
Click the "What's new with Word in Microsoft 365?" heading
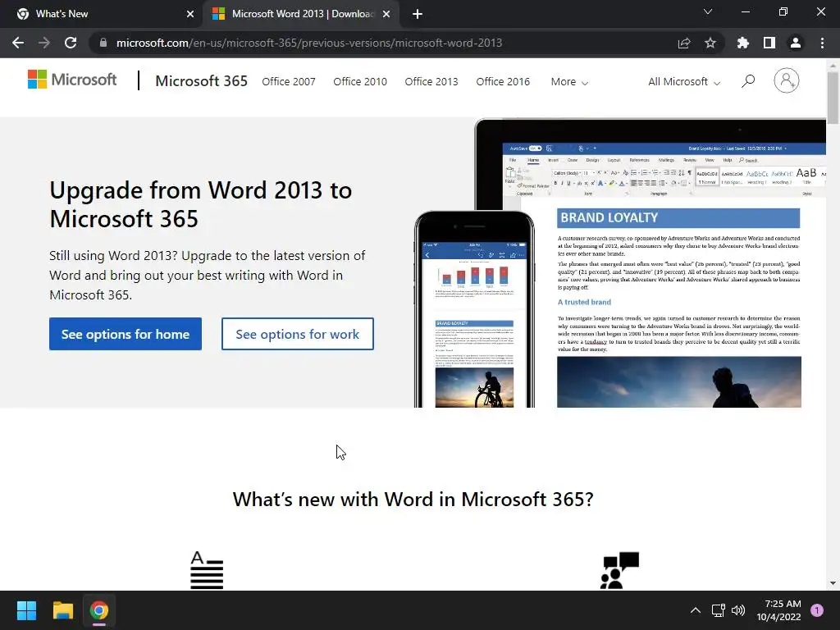(413, 500)
